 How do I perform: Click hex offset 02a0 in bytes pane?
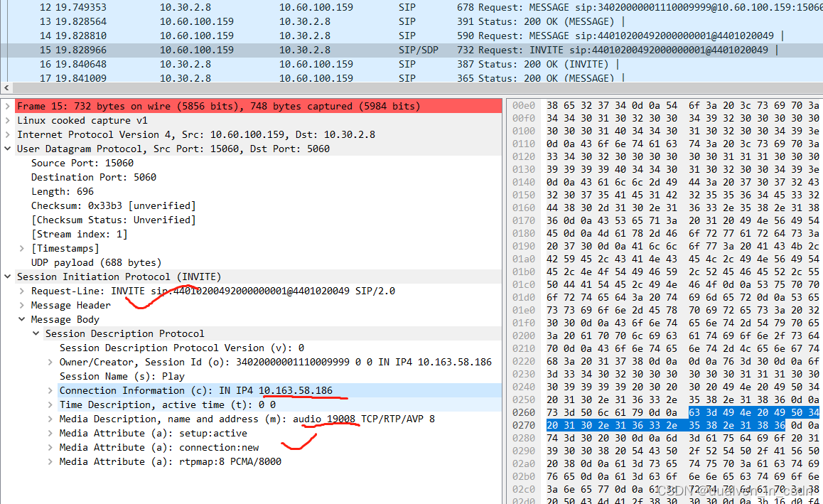pos(523,463)
